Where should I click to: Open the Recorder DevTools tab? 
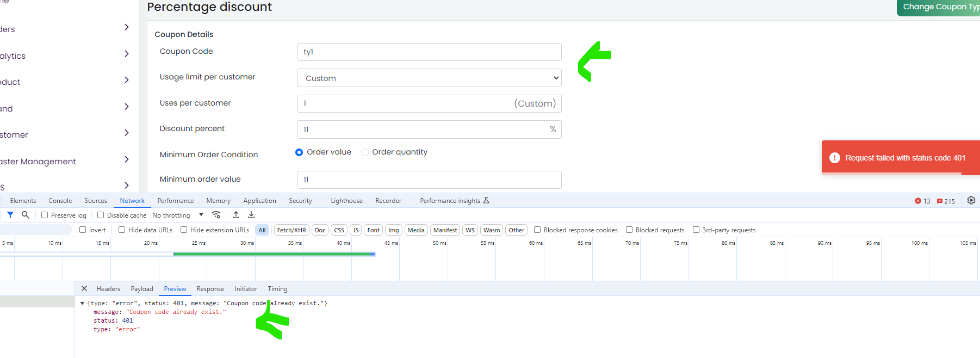(388, 201)
